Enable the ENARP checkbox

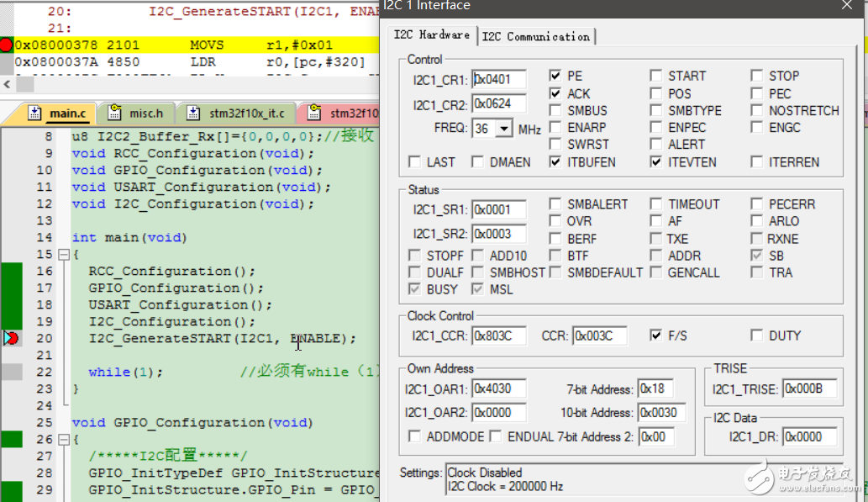pos(555,128)
